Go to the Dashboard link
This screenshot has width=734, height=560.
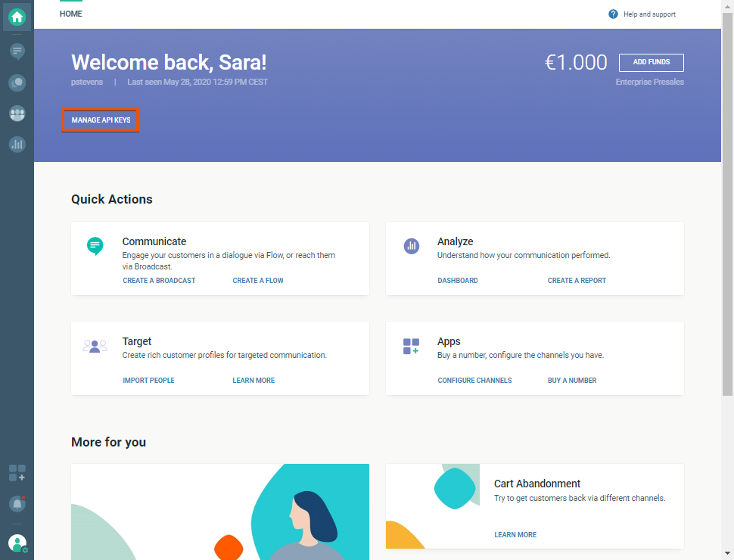tap(457, 281)
